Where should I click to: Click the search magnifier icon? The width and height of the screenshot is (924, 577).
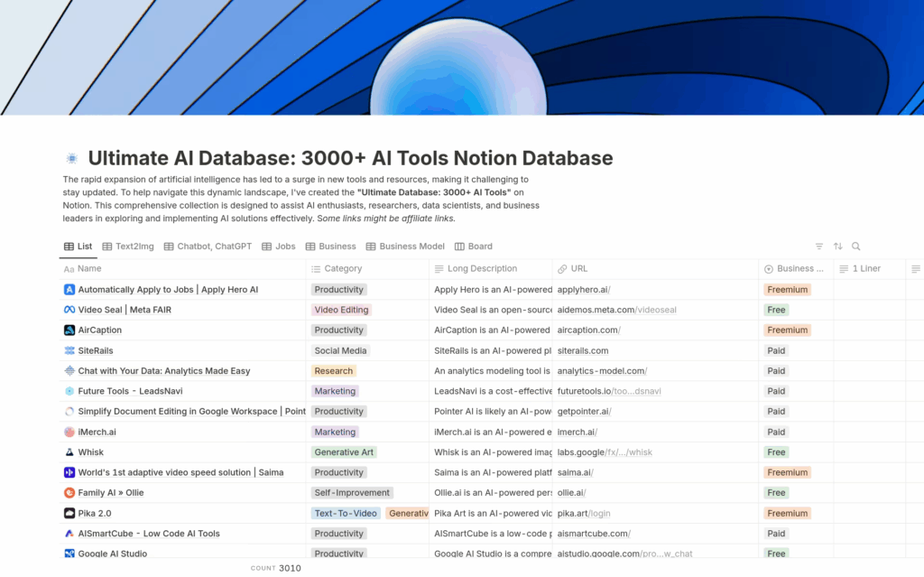click(x=856, y=247)
